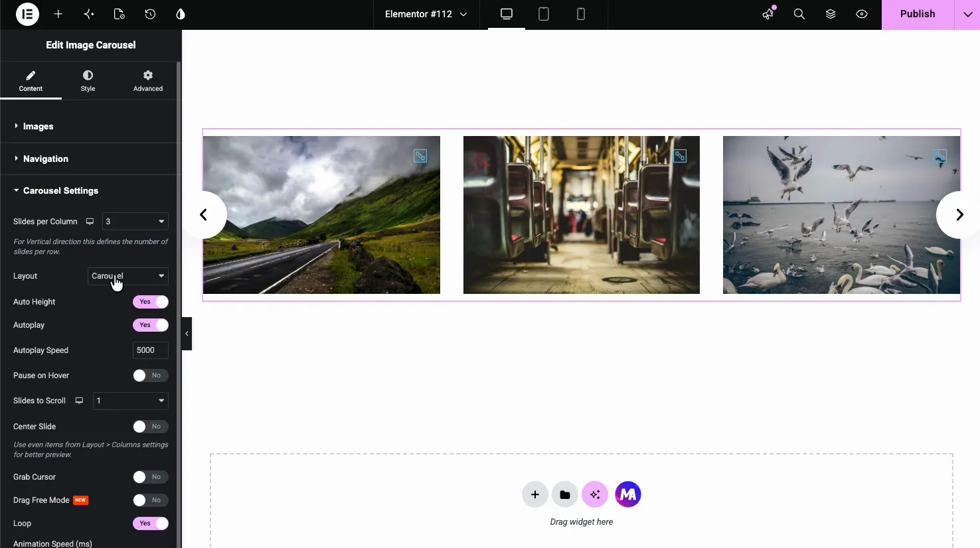980x548 pixels.
Task: Open Publish options arrow dropdown
Action: [967, 15]
